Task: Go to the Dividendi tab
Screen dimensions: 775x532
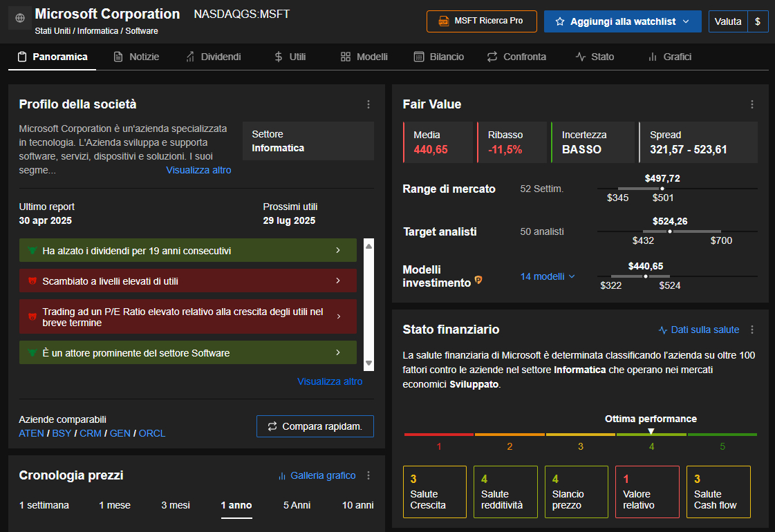Action: click(x=214, y=57)
